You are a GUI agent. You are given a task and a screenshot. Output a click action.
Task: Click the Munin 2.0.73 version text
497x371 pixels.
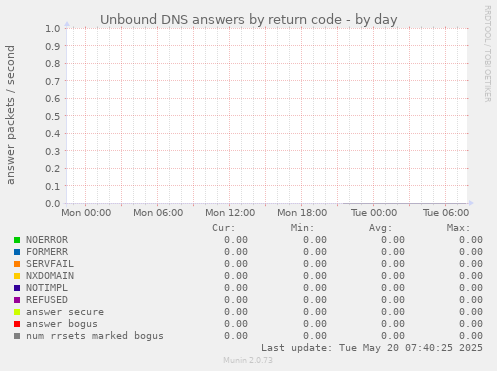pyautogui.click(x=248, y=360)
